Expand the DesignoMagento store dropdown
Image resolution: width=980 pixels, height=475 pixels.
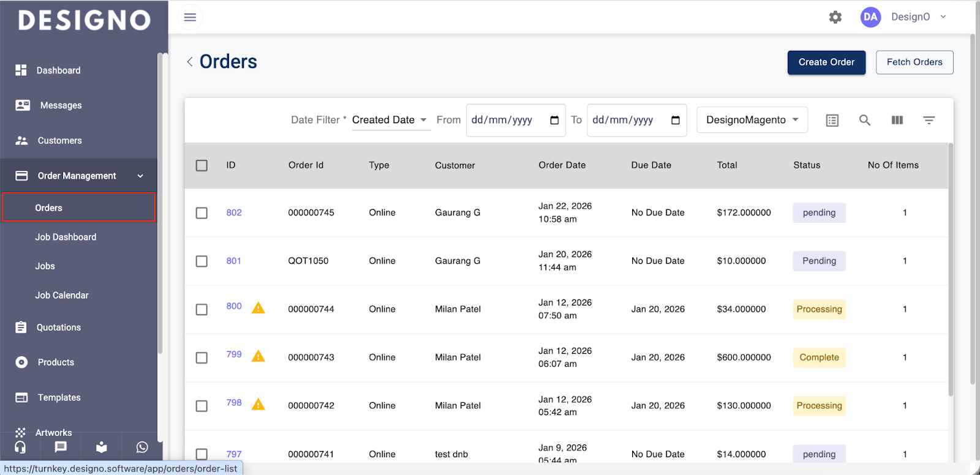point(752,120)
